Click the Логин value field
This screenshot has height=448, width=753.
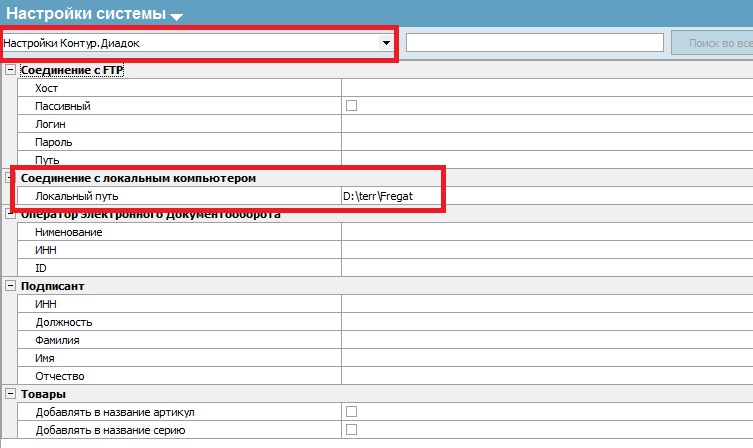pos(547,124)
